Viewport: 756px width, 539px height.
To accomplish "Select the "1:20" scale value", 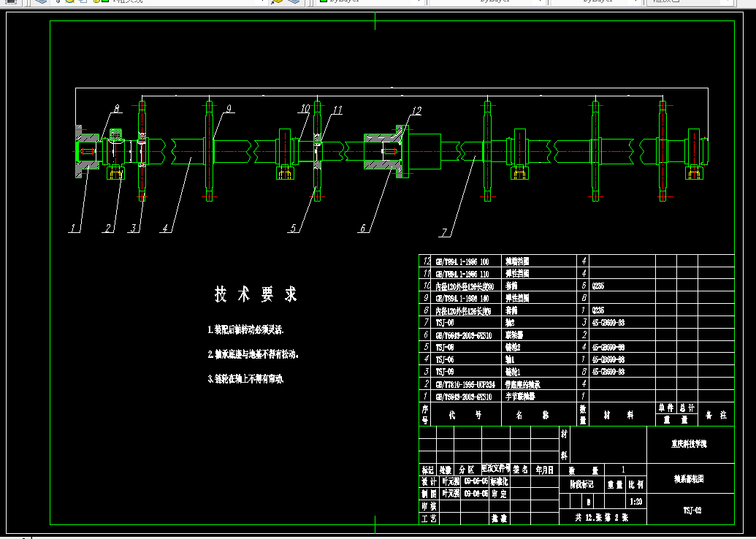I will [636, 502].
